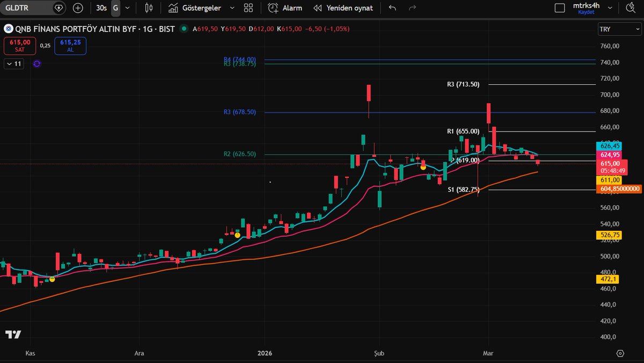Click the 615,00 SAT sell button
The height and width of the screenshot is (363, 644).
[19, 46]
